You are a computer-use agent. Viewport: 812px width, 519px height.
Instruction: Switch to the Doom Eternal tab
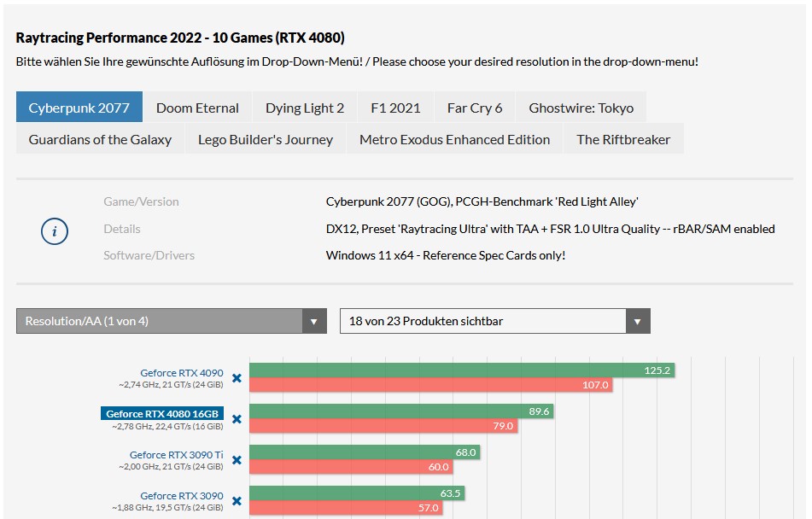(197, 108)
